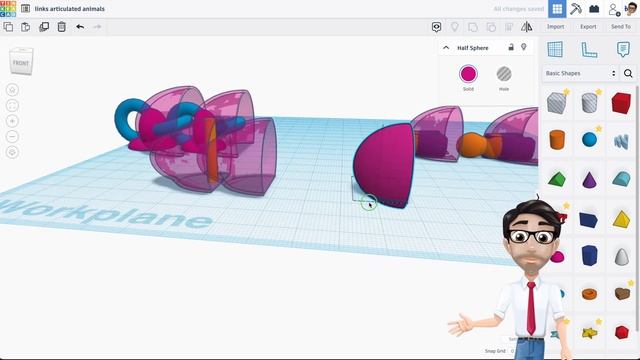Invite people with add-user icon

coord(613,9)
